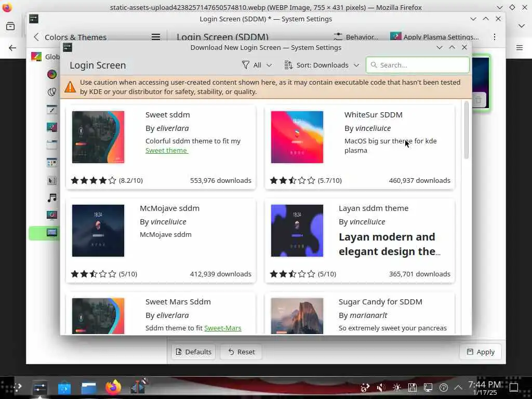Click the muted volume tray icon
The height and width of the screenshot is (399, 532).
pos(381,387)
